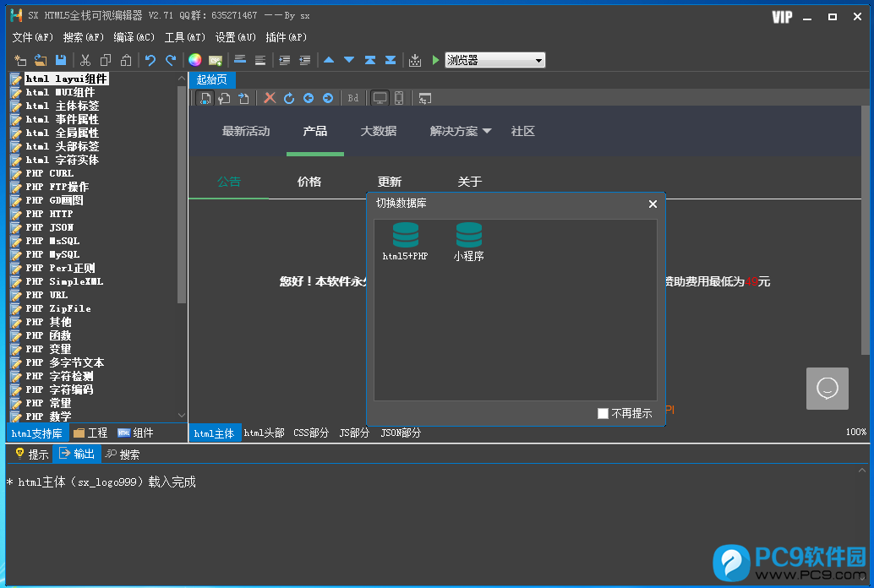This screenshot has width=874, height=588.
Task: Open the color wheel picker
Action: (194, 60)
